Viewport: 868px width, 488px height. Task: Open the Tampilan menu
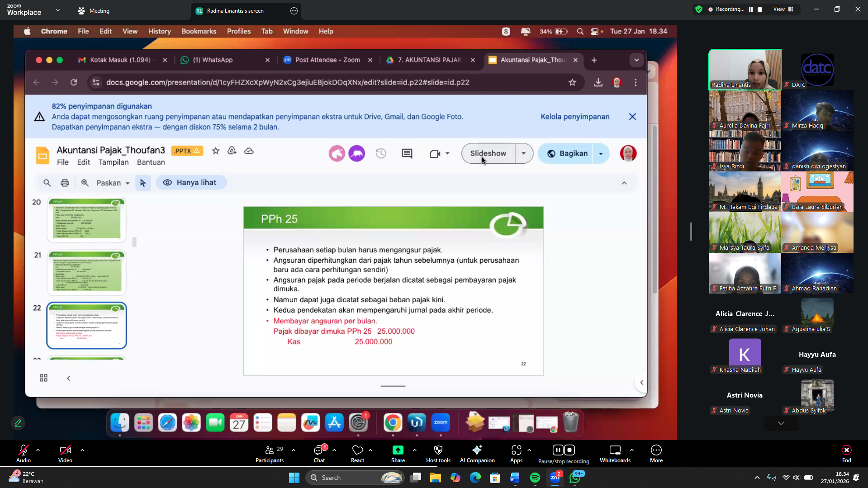(114, 162)
